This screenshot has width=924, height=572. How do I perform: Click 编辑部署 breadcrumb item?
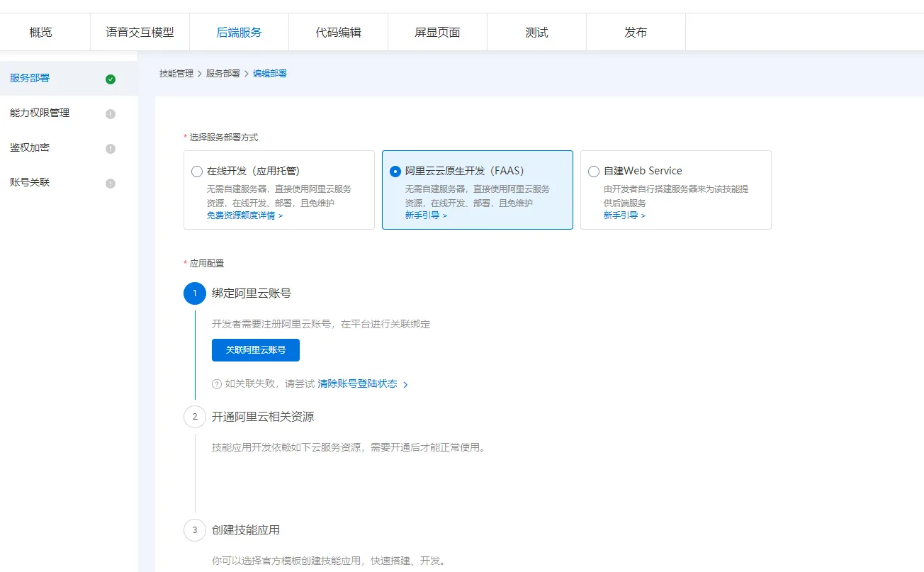click(270, 74)
